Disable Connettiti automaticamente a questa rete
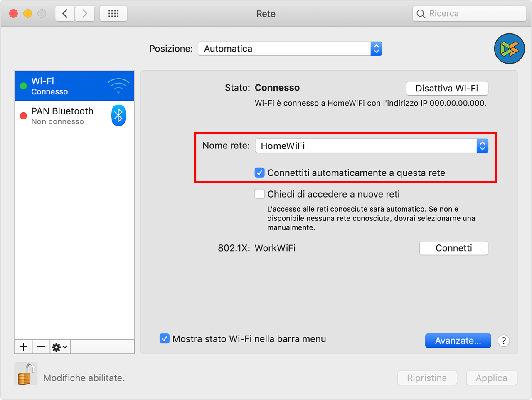 pos(260,173)
